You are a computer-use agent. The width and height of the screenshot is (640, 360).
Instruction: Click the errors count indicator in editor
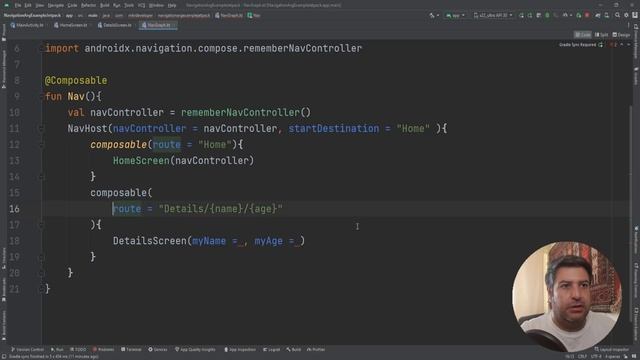pos(613,45)
